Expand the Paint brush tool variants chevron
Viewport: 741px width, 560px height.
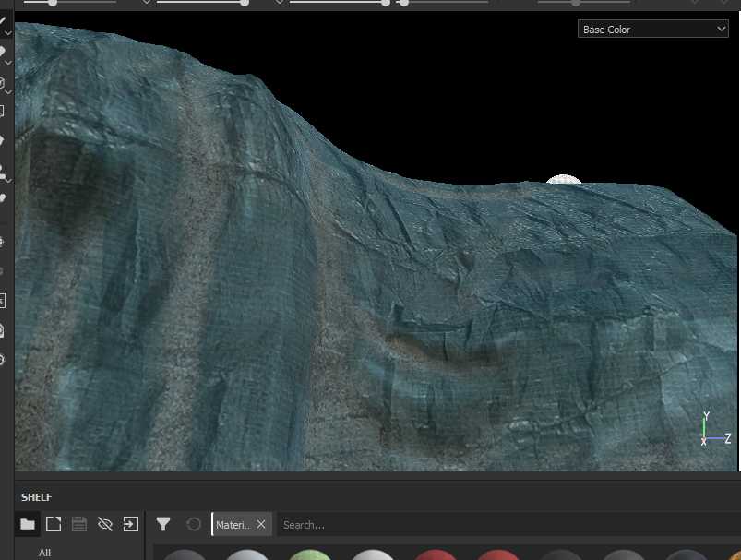coord(8,33)
